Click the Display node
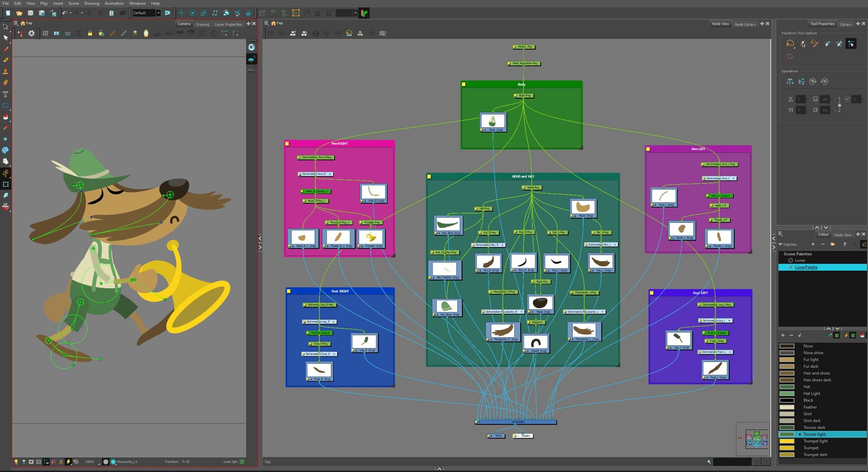 524,436
